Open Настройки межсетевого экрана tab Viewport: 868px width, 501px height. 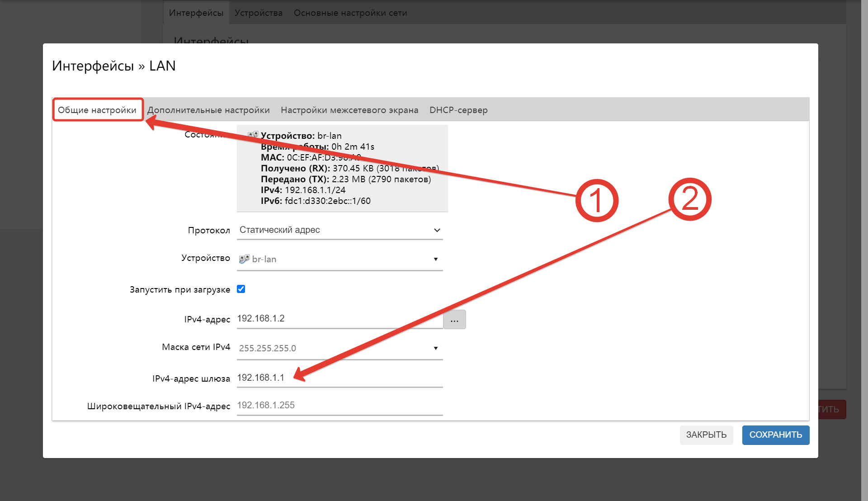click(349, 110)
